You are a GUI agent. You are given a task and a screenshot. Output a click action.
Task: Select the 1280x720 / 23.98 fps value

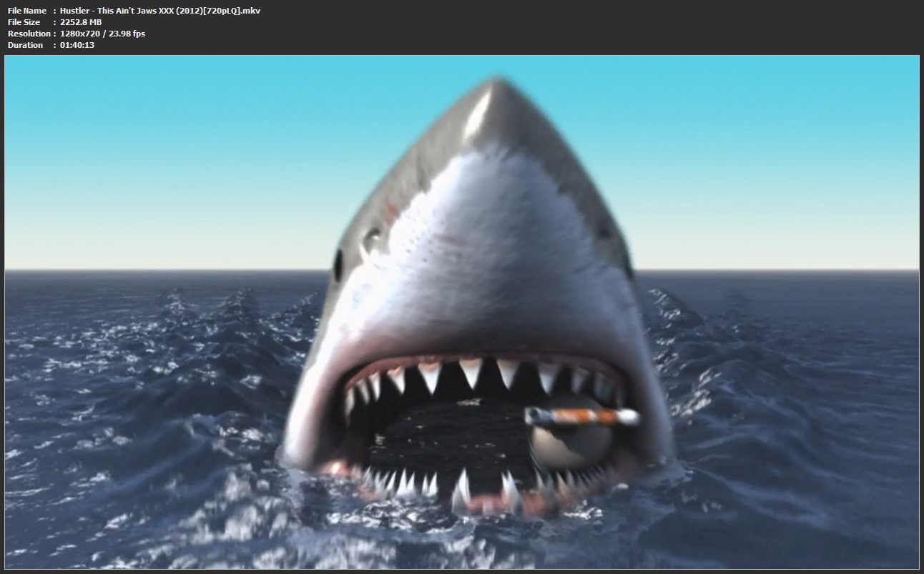pyautogui.click(x=102, y=34)
